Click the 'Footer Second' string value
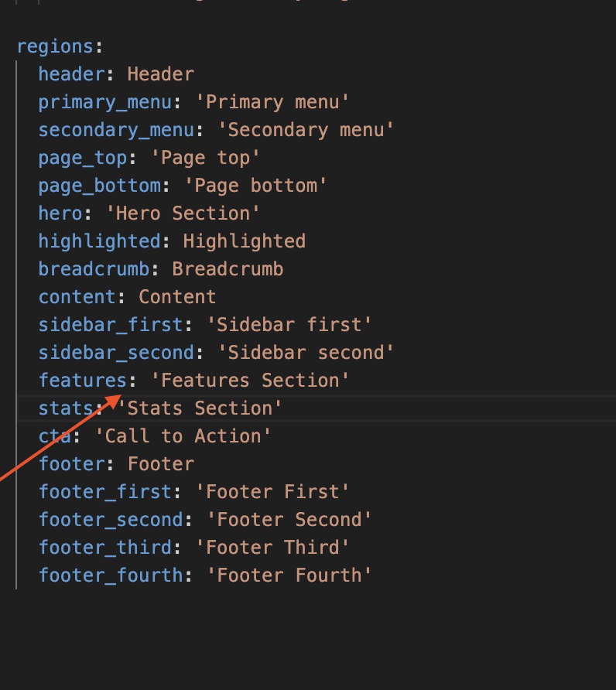Screen dimensions: 616x690 pyautogui.click(x=289, y=520)
